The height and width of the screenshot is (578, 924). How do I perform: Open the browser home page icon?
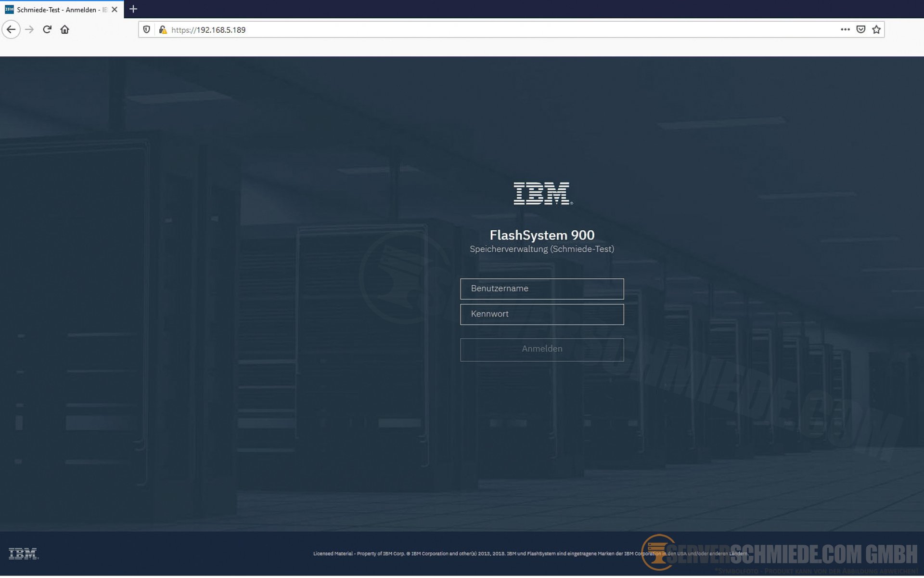64,30
